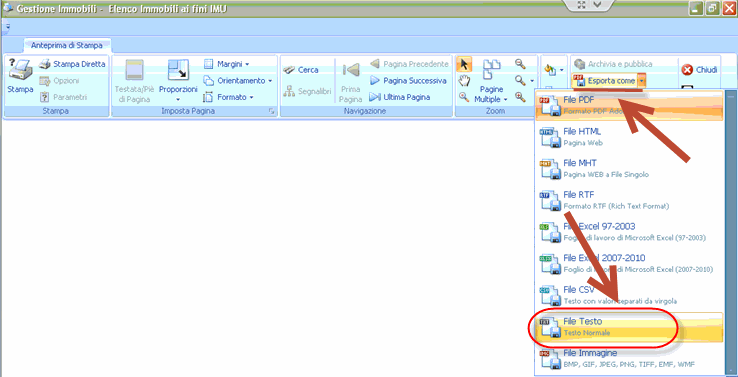Image resolution: width=738 pixels, height=377 pixels.
Task: Click the page background color icon
Action: tap(550, 70)
